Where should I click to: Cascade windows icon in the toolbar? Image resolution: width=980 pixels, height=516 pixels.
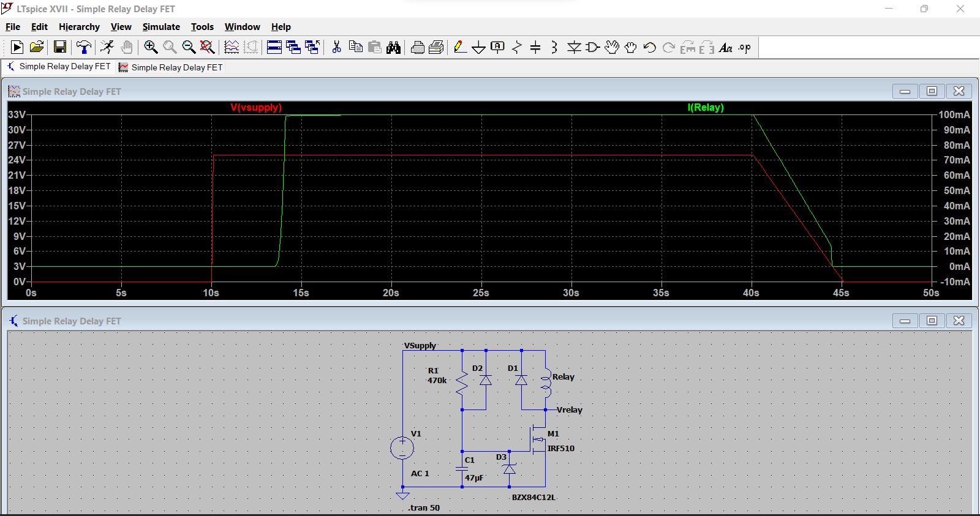click(x=293, y=47)
